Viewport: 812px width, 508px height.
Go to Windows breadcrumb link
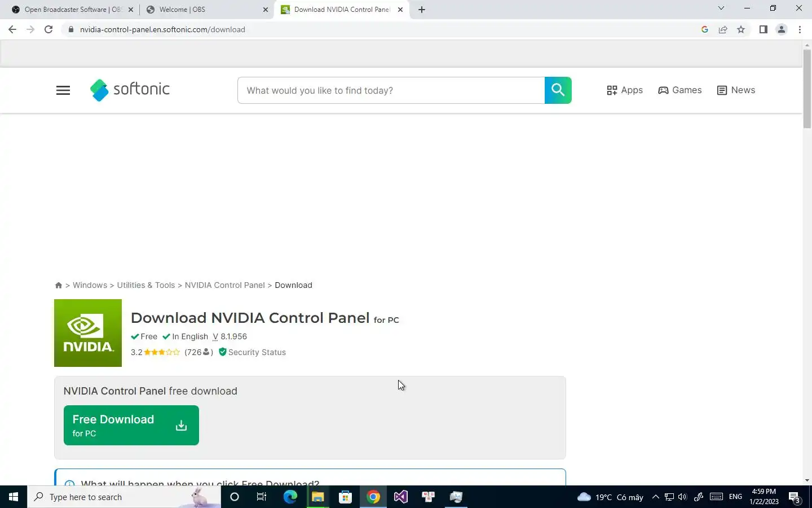[x=90, y=285]
